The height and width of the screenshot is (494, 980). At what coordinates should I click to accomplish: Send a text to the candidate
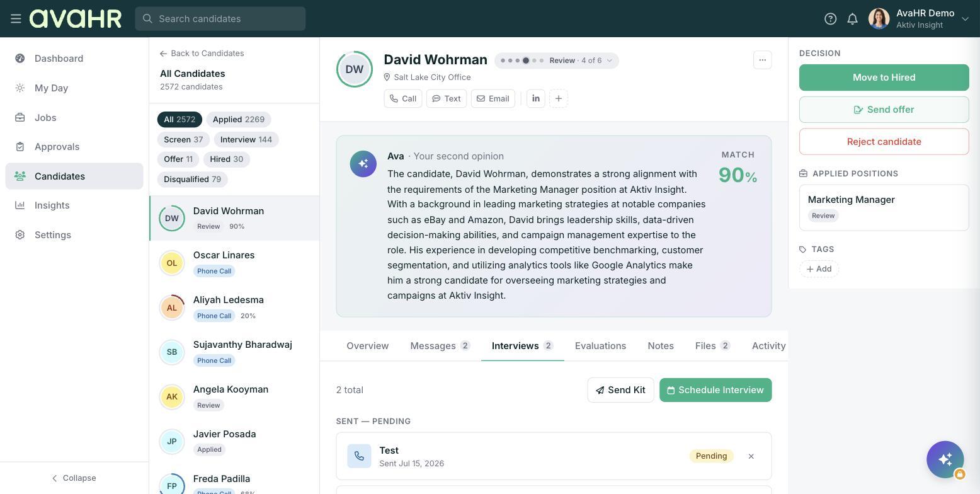point(447,99)
